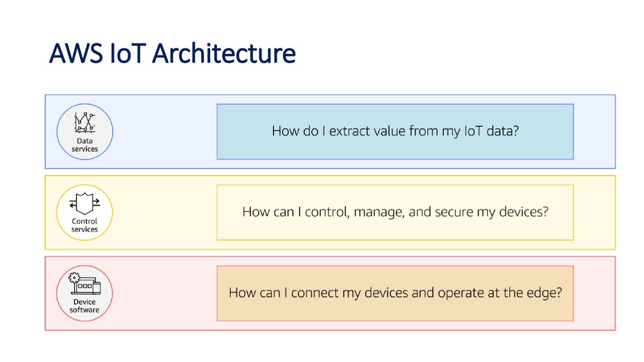Click the right arrow beside the shield icon
Screen dimensions: 644x362
click(x=96, y=202)
